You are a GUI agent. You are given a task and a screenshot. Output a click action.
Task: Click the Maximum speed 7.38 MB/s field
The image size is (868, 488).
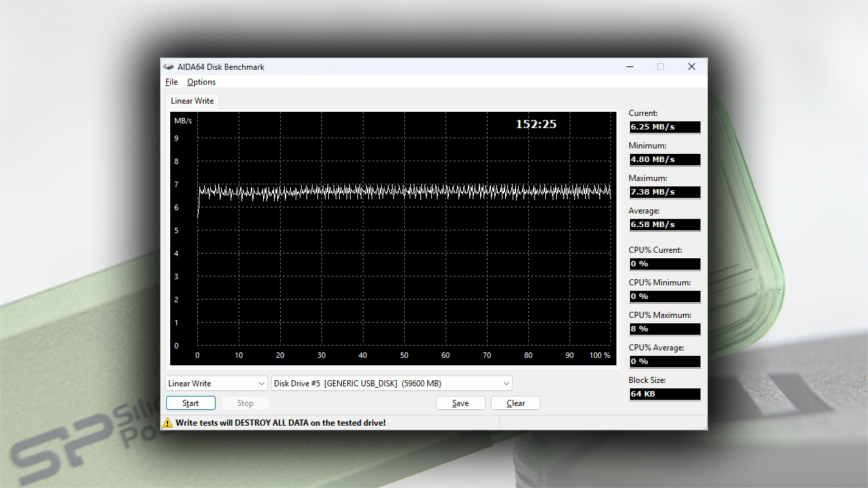664,192
